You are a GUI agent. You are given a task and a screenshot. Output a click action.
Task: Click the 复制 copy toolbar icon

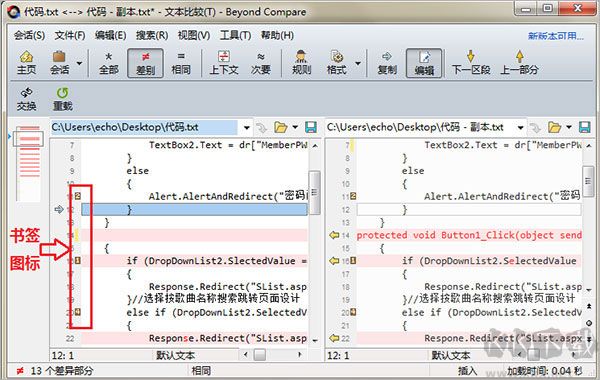(387, 63)
